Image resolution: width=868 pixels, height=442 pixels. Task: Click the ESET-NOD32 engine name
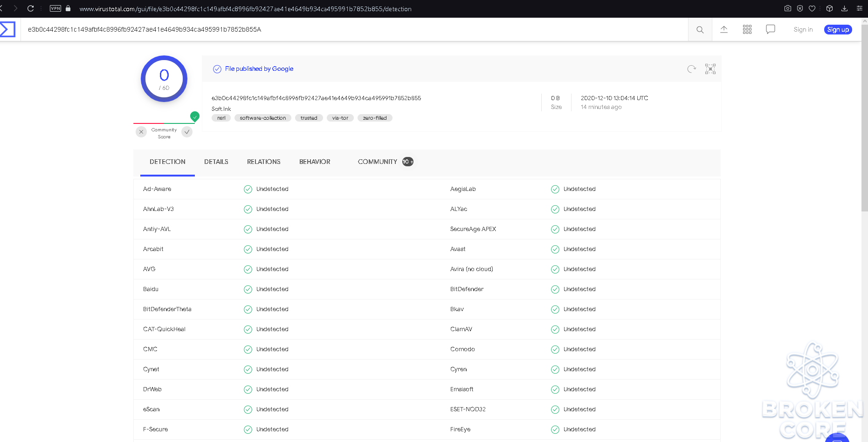[x=468, y=409]
